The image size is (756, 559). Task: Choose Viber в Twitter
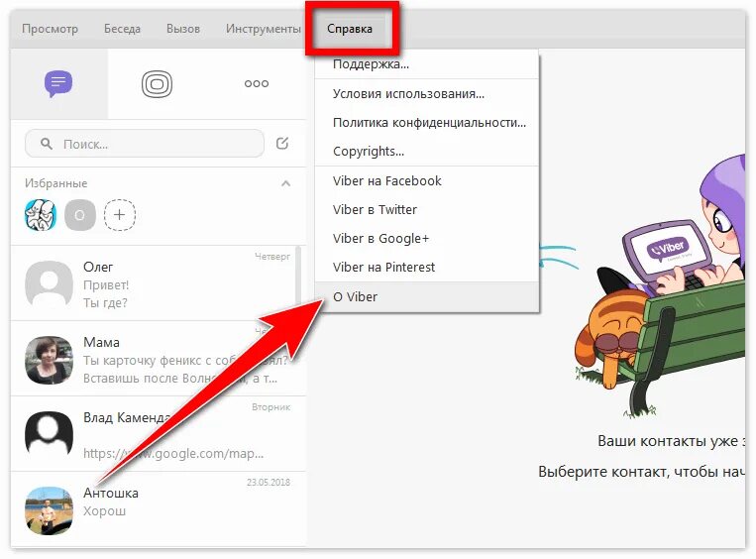[x=427, y=210]
